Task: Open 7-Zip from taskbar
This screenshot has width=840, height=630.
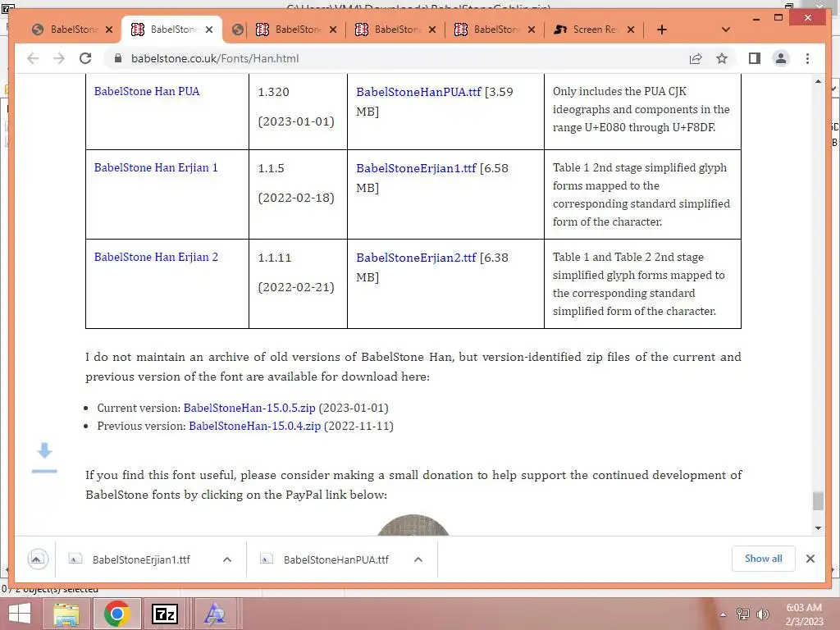Action: (x=164, y=614)
